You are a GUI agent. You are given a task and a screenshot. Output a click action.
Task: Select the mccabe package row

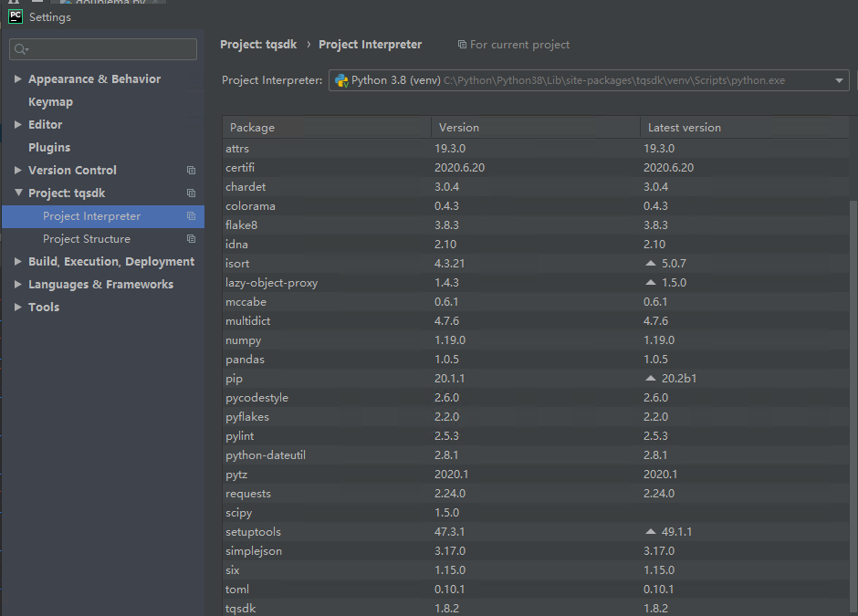(536, 301)
